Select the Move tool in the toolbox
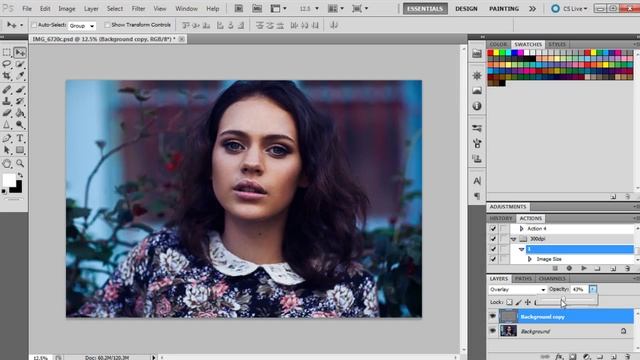Screen dimensions: 640x360 click(20, 52)
